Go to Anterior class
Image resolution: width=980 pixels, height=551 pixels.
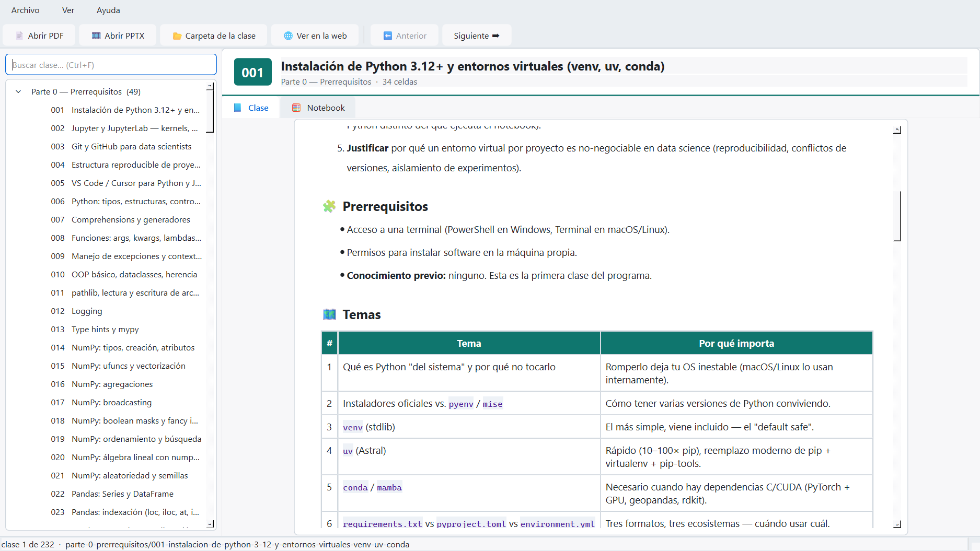pyautogui.click(x=405, y=36)
